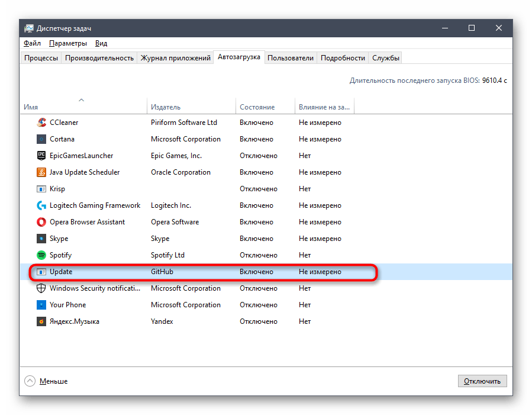Click the sort arrow above Имя column
The height and width of the screenshot is (415, 532).
click(x=82, y=100)
